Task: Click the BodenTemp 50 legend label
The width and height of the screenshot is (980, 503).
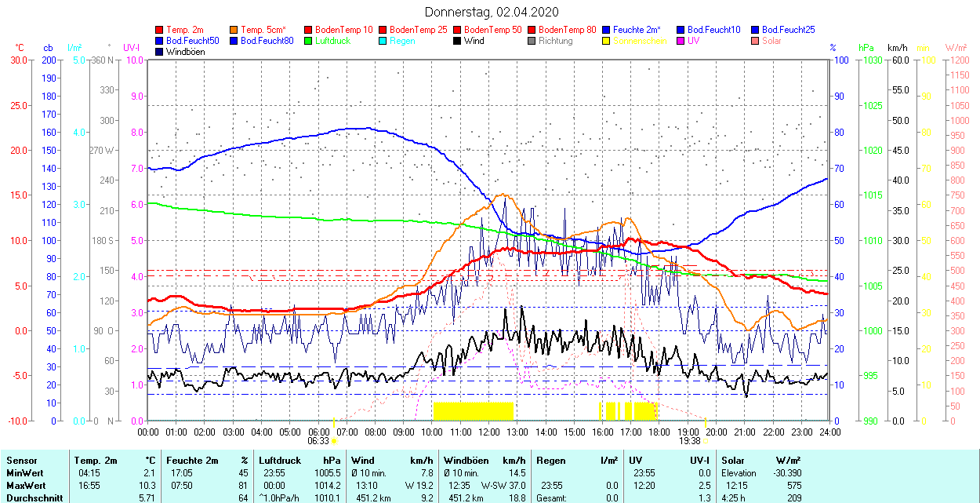Action: pyautogui.click(x=493, y=30)
